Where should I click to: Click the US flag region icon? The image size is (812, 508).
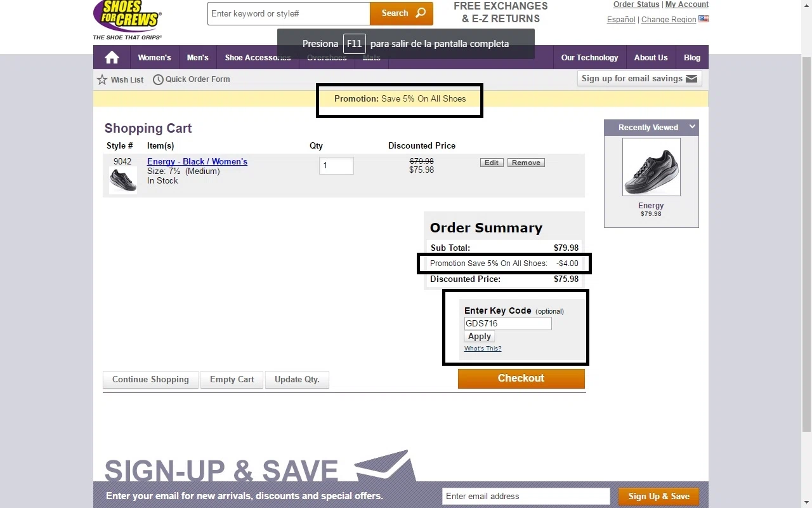pyautogui.click(x=704, y=19)
